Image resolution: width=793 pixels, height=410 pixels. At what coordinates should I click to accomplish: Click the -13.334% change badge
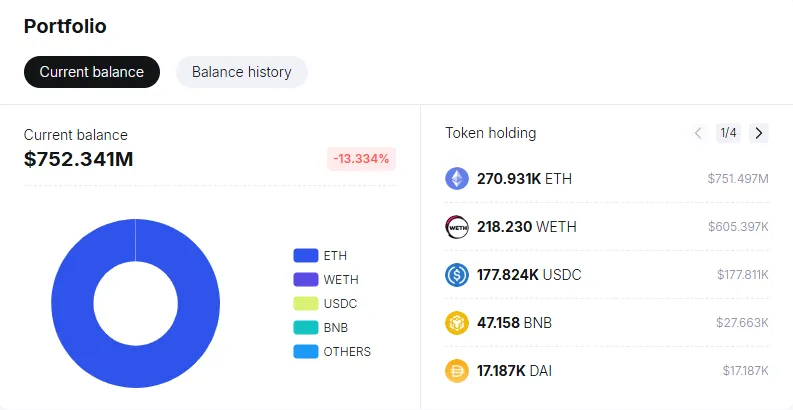(361, 159)
